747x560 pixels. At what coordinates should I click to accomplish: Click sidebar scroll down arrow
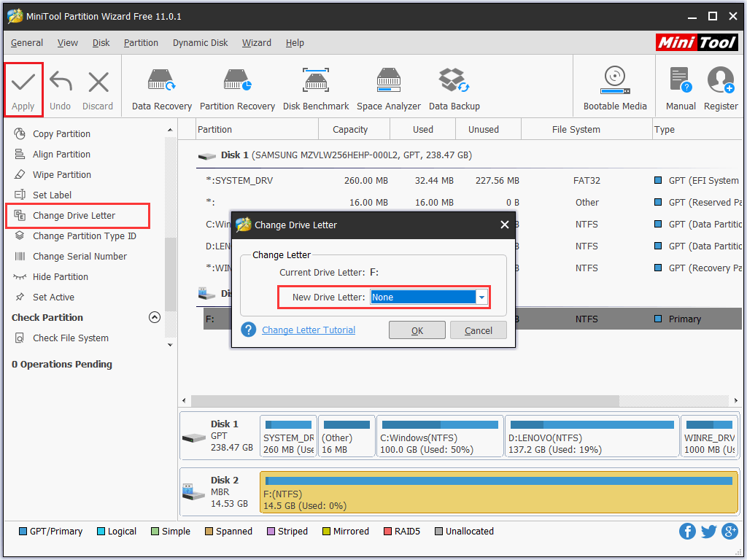pyautogui.click(x=170, y=345)
